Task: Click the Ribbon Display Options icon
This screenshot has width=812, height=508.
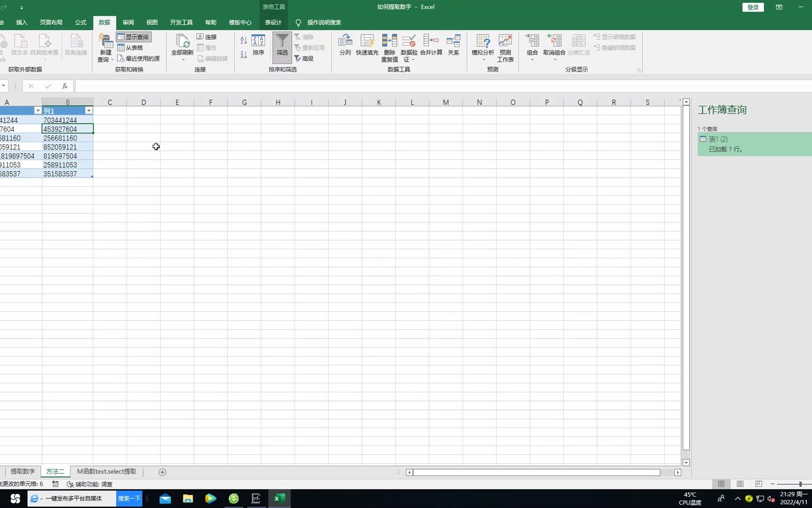Action: pos(779,7)
